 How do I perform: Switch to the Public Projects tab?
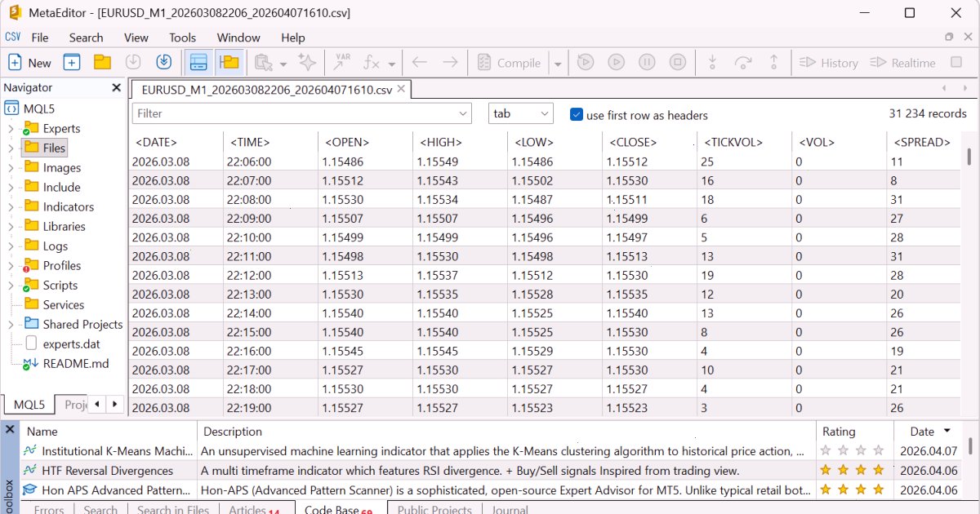click(434, 509)
